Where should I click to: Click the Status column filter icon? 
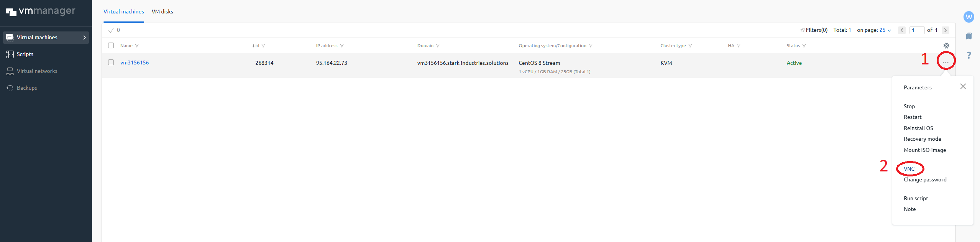click(x=804, y=46)
